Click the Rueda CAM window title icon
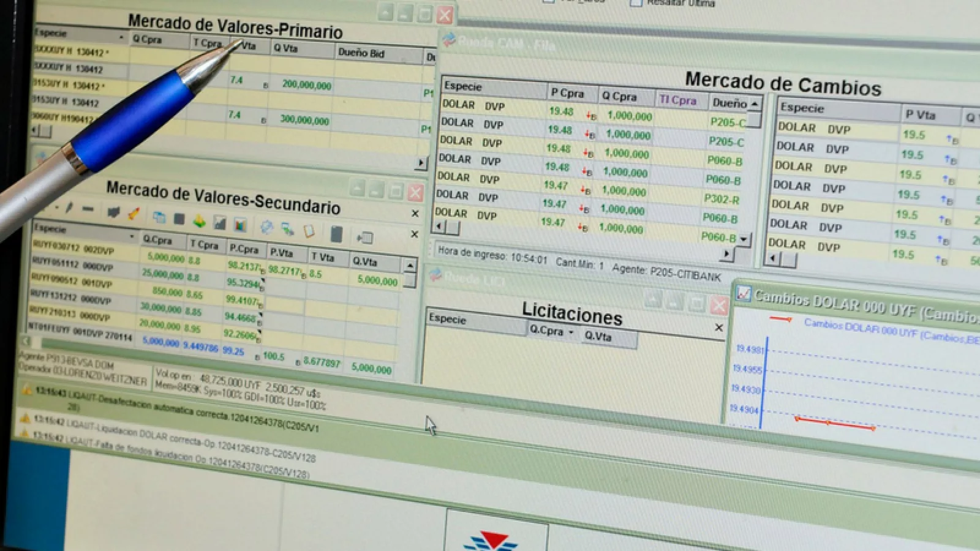 coord(449,40)
